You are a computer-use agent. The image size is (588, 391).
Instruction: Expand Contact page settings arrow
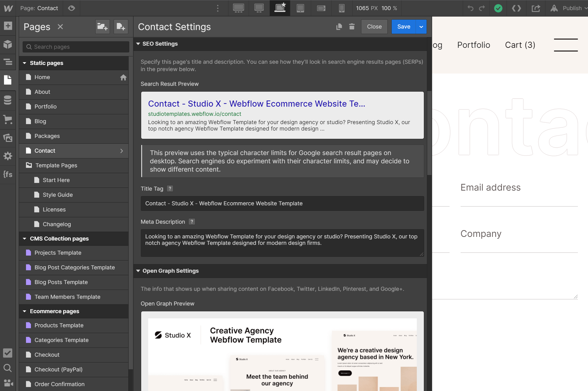coord(122,150)
